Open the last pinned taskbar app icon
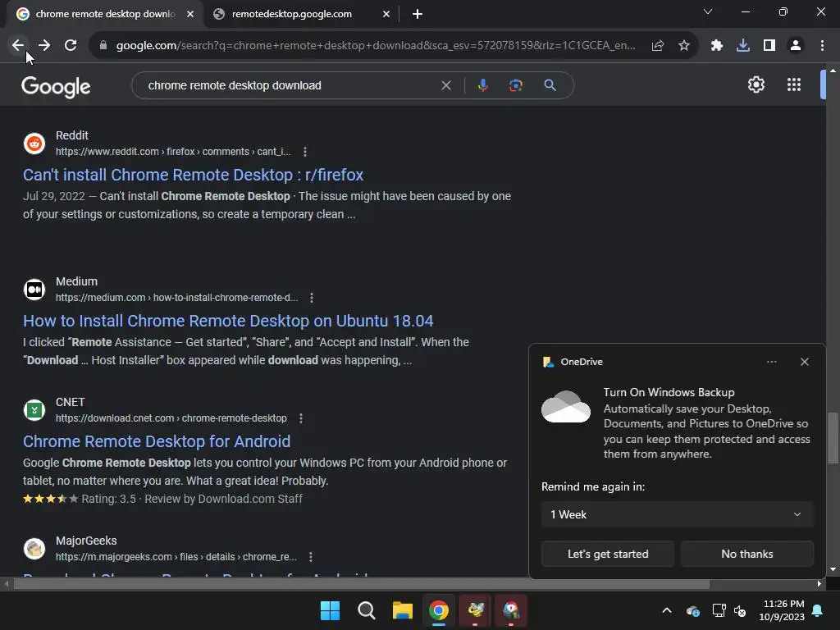This screenshot has width=840, height=630. tap(511, 610)
